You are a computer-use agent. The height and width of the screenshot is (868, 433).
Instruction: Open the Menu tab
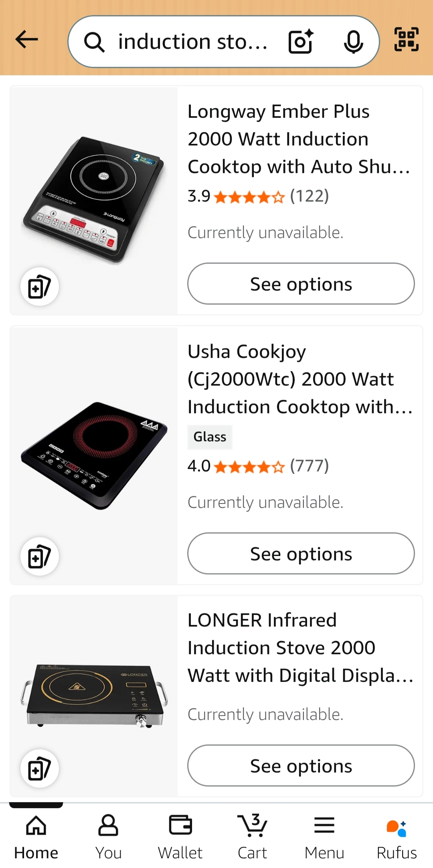click(324, 836)
